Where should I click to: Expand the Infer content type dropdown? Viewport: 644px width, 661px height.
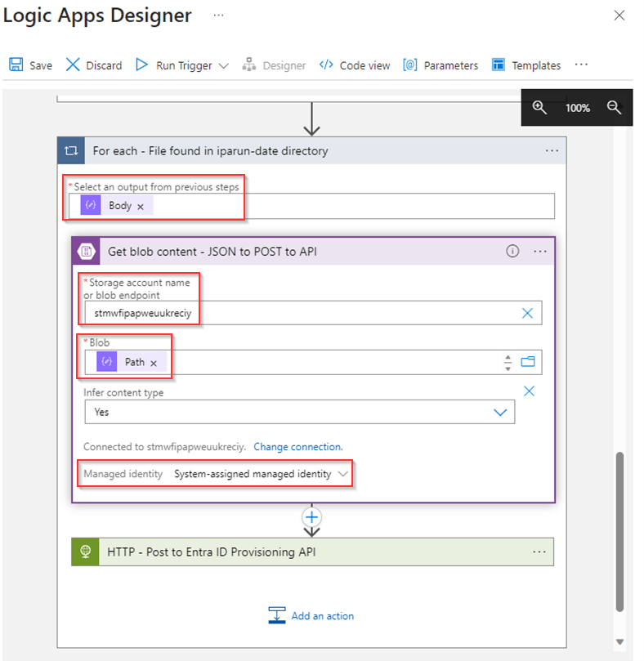(x=500, y=413)
